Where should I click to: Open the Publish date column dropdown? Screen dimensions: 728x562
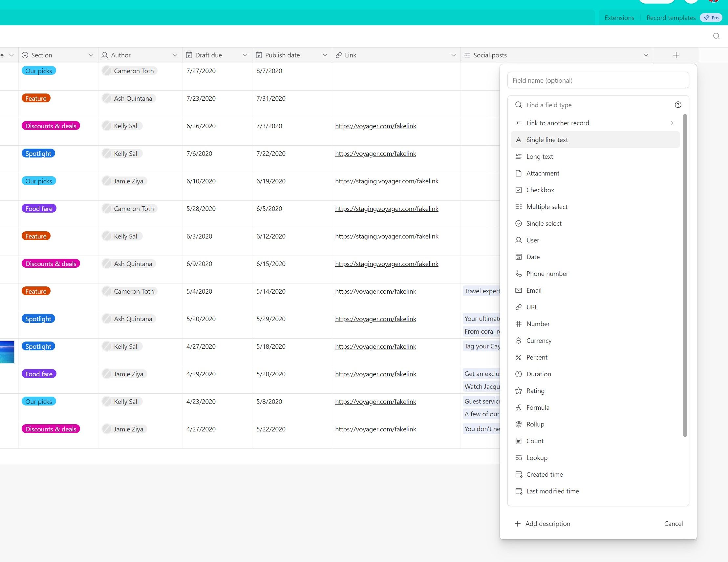tap(324, 55)
